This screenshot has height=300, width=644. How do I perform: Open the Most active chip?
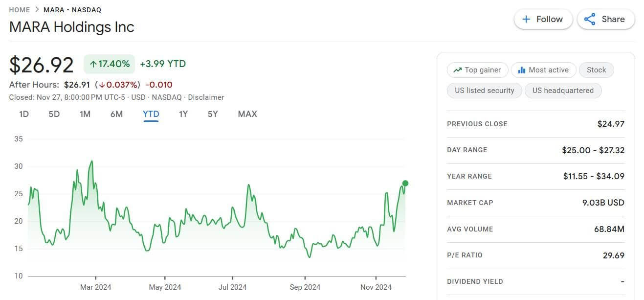tap(544, 70)
